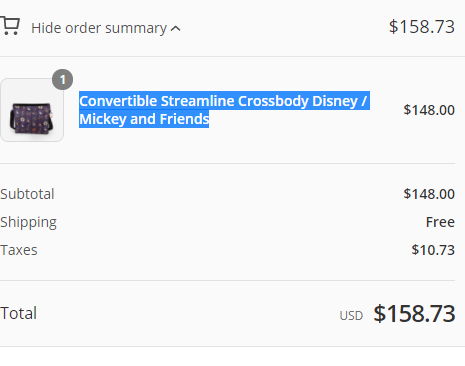Collapse order summary with the chevron arrow

point(176,29)
